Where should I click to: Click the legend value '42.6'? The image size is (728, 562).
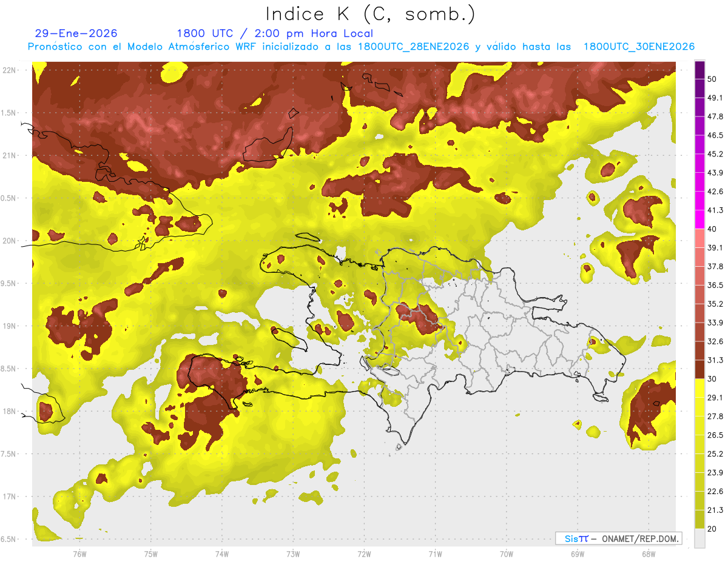(715, 192)
